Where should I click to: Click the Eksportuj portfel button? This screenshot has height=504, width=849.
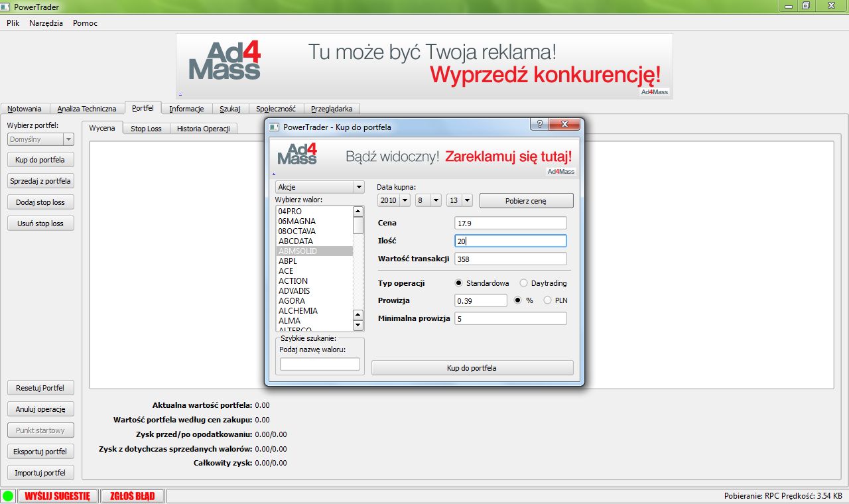tap(40, 452)
